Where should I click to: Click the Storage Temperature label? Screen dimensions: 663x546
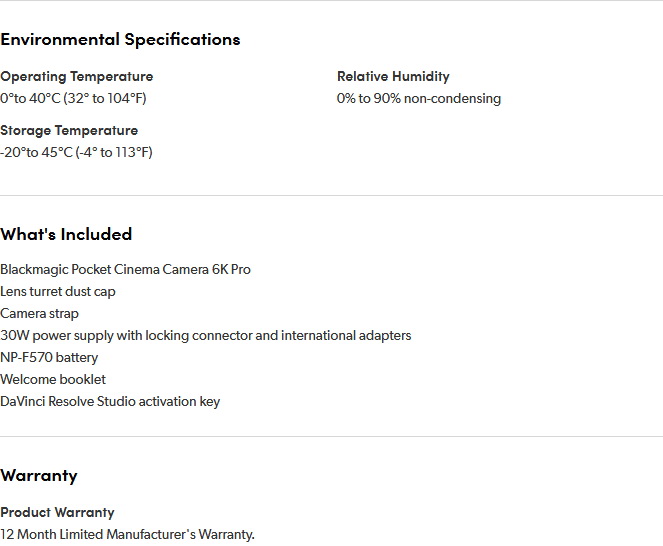[69, 130]
